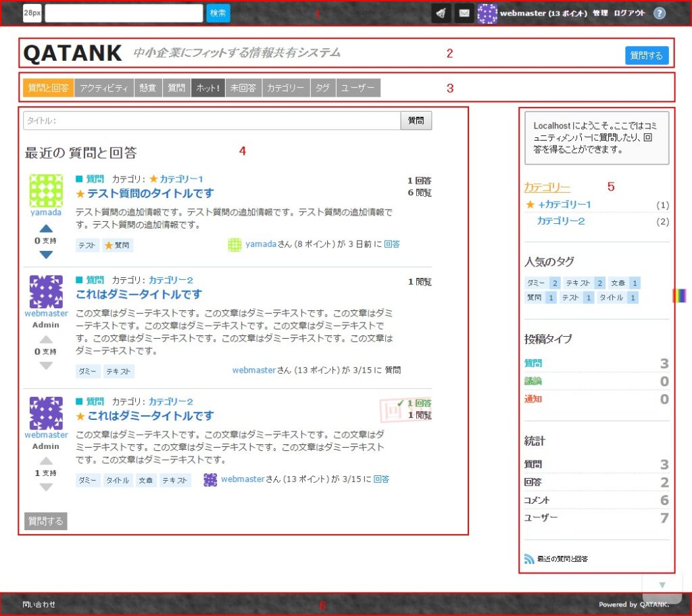This screenshot has width=692, height=616.
Task: Click webmaster avatar of second question
Action: coord(46,291)
